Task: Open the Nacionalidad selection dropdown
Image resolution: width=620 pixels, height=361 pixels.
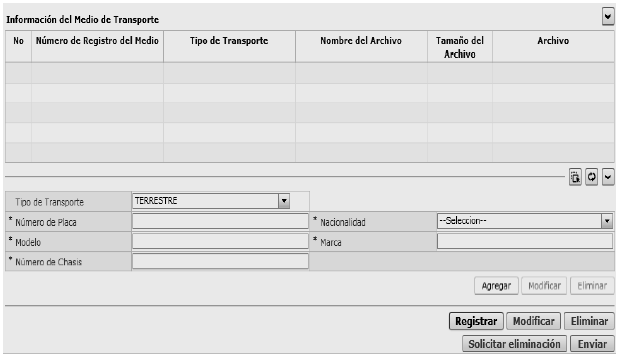Action: 607,221
